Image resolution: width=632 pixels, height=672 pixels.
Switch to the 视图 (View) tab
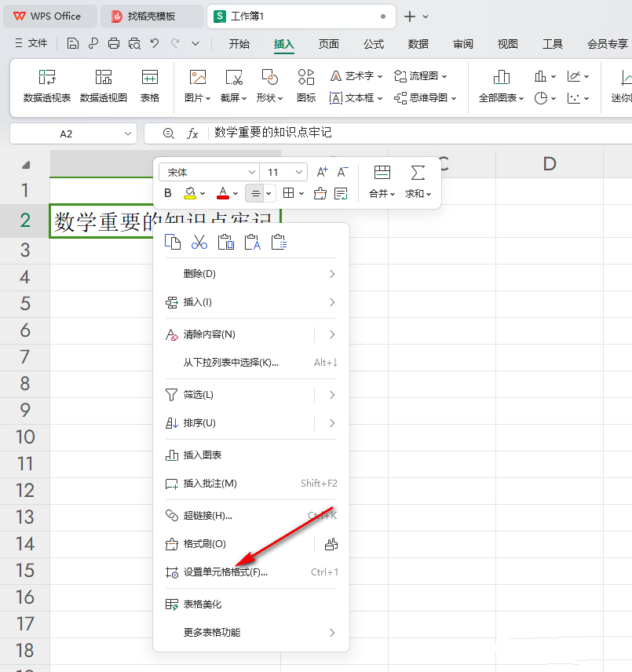pyautogui.click(x=507, y=44)
